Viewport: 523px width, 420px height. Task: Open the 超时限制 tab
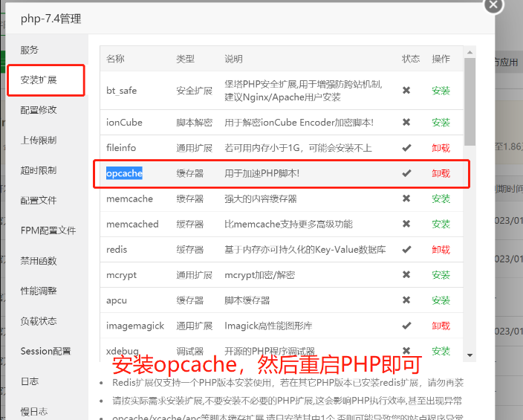(39, 170)
